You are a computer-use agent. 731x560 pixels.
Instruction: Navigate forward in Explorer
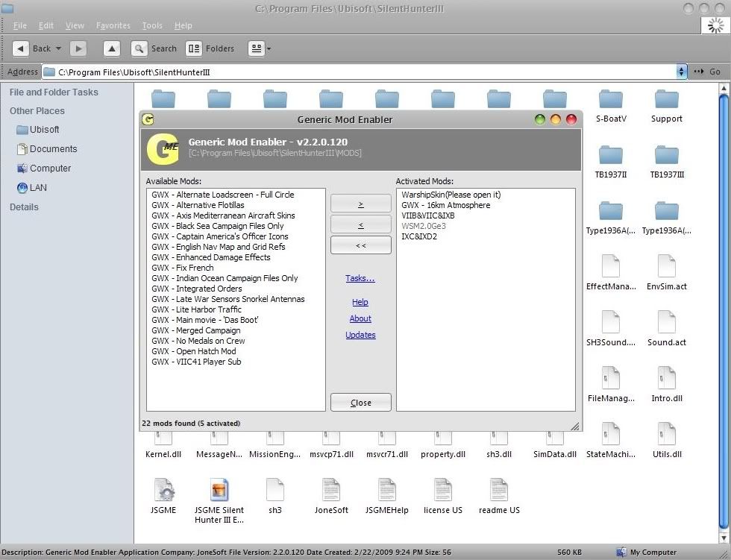(78, 48)
